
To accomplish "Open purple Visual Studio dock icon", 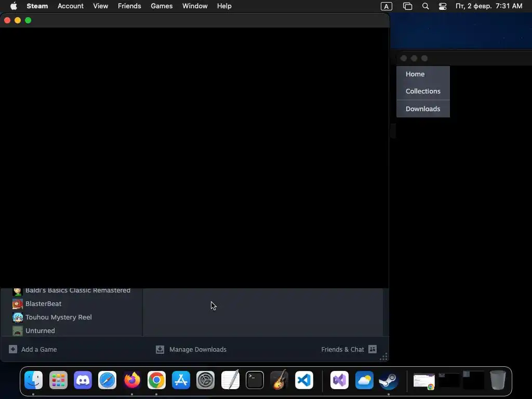I will click(x=339, y=380).
